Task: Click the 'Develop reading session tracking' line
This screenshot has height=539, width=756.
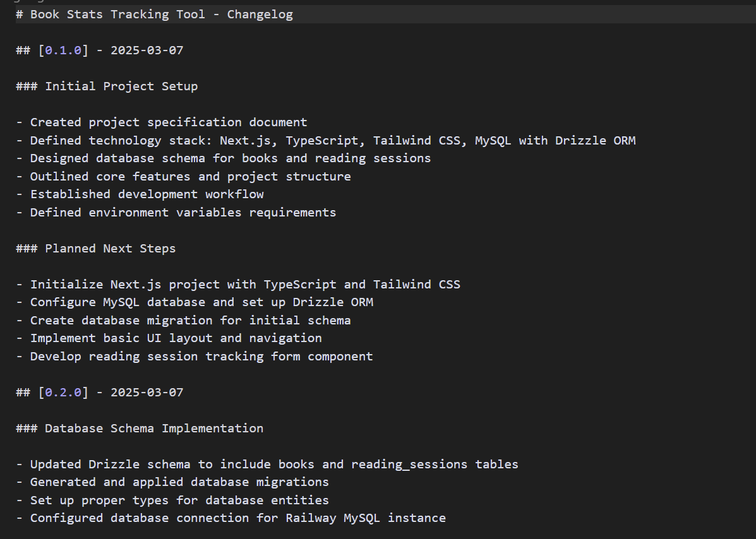Action: (201, 357)
